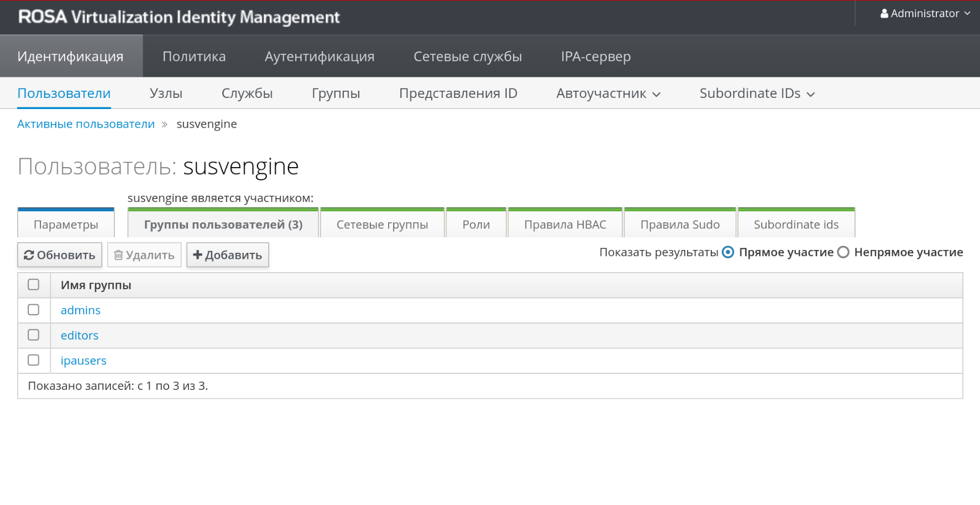Click the refresh icon in Обновить button
The width and height of the screenshot is (980, 505).
point(29,255)
